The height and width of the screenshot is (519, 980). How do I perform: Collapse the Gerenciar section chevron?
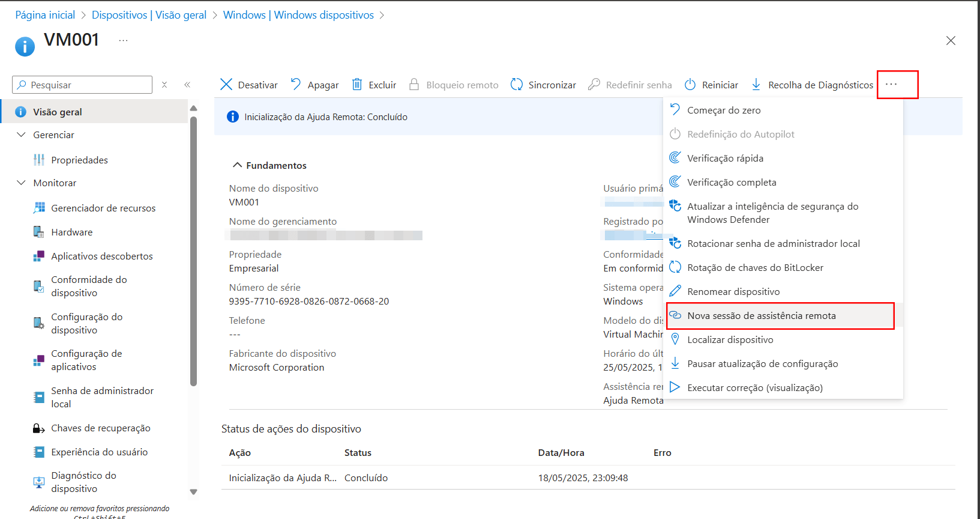click(x=22, y=135)
